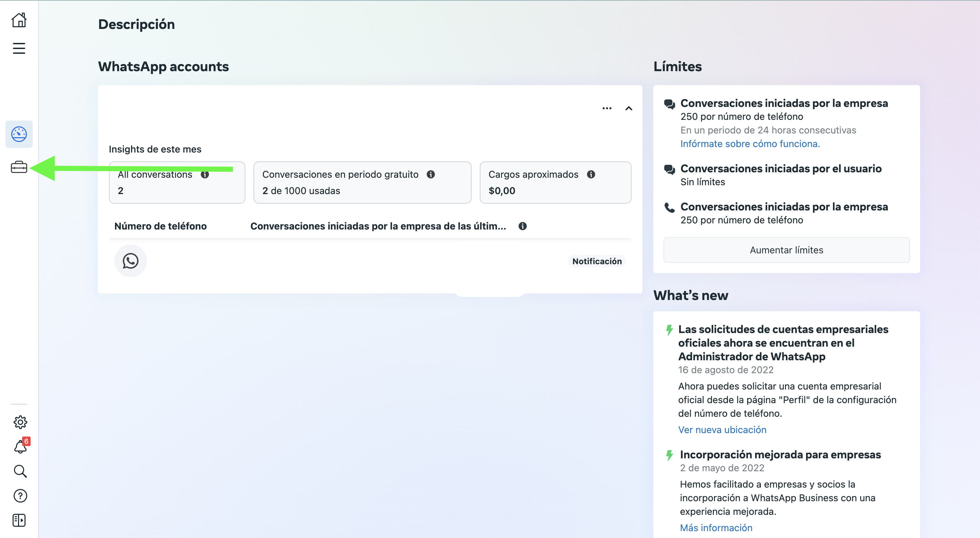Click the 'Sin límites' text
The width and height of the screenshot is (980, 538).
click(x=703, y=182)
